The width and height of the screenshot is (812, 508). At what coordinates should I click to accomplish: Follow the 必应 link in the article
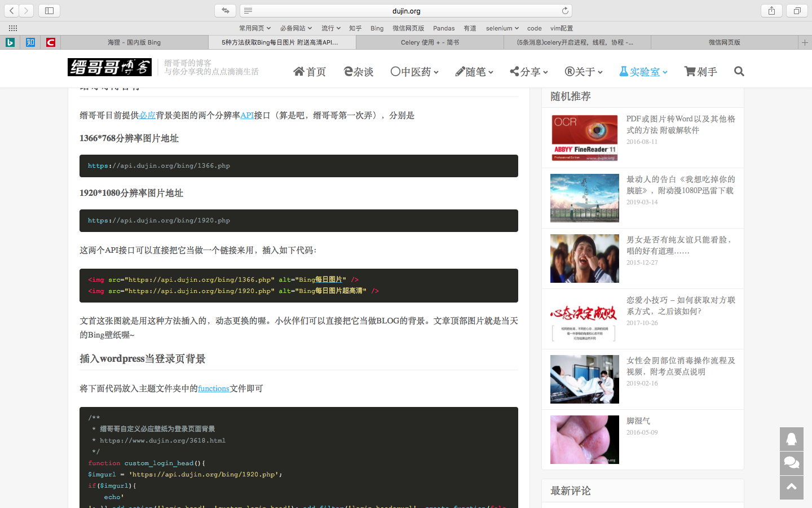(x=147, y=115)
